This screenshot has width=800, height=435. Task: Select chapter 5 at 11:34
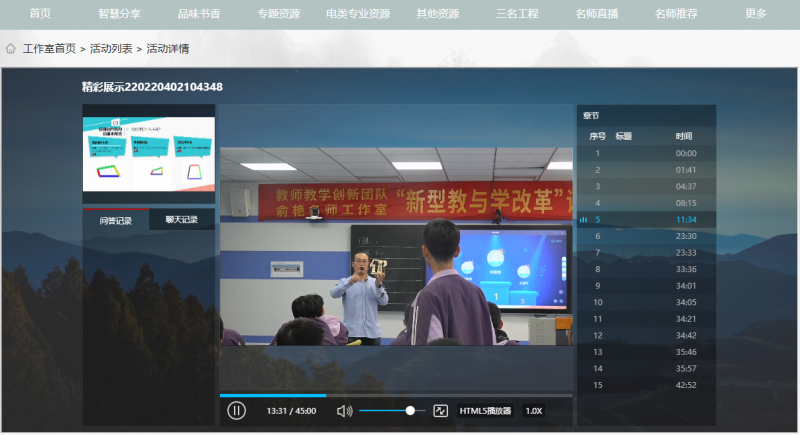(x=646, y=219)
